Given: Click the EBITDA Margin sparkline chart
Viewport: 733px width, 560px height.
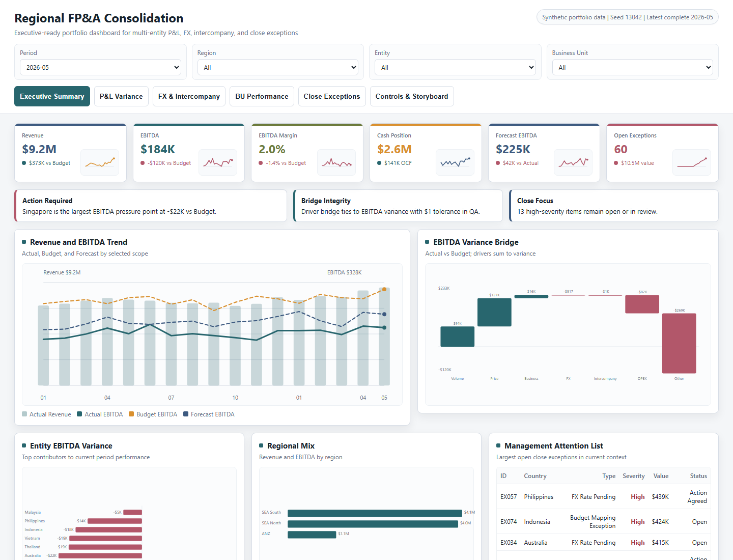Looking at the screenshot, I should point(336,162).
